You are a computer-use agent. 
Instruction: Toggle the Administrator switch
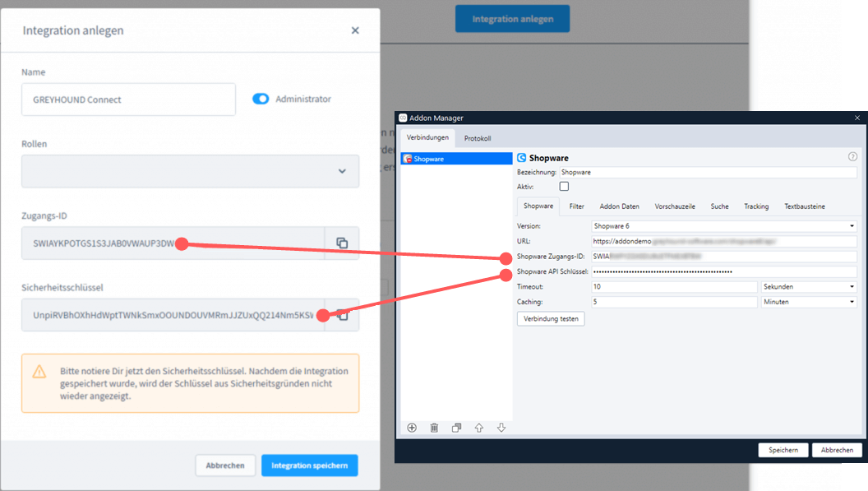(x=261, y=99)
